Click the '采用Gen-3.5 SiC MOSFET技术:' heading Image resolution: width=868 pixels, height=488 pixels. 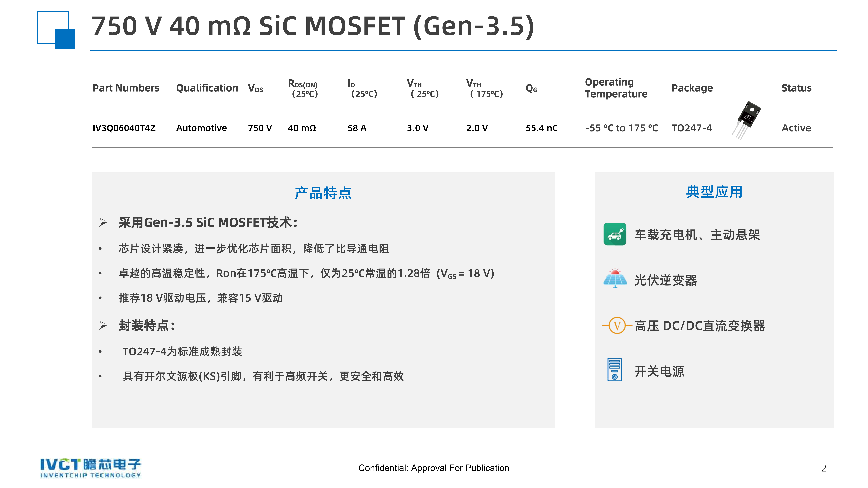(x=208, y=223)
